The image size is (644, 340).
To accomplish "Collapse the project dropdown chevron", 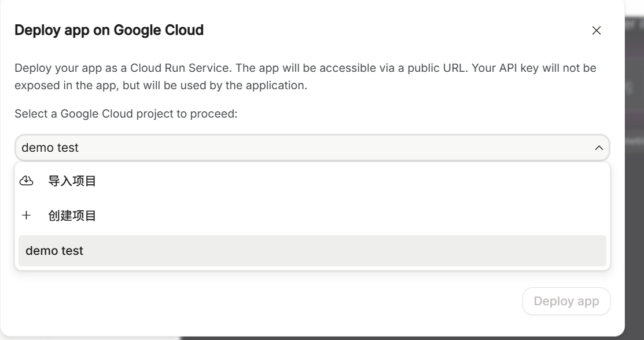I will (x=599, y=148).
